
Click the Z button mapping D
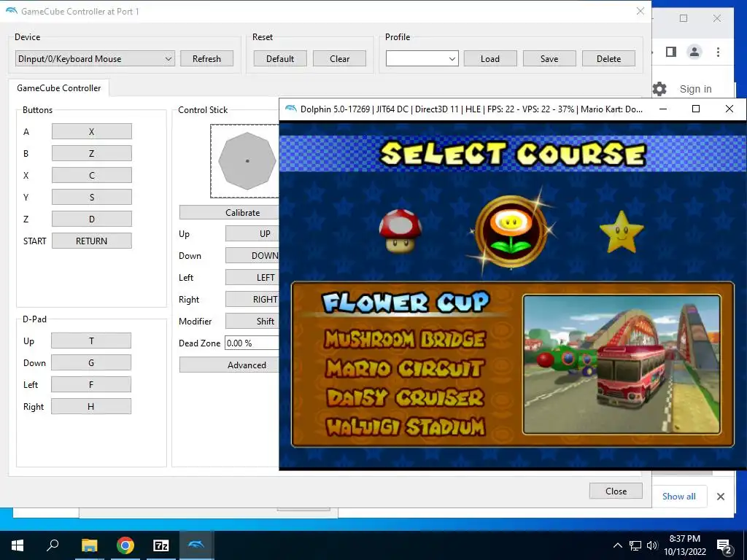(91, 219)
